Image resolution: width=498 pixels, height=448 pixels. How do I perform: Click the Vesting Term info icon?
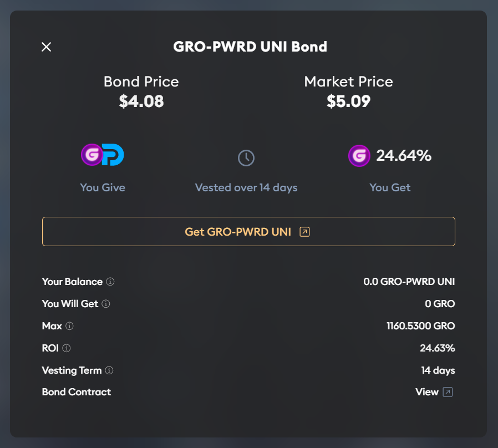[x=109, y=370]
